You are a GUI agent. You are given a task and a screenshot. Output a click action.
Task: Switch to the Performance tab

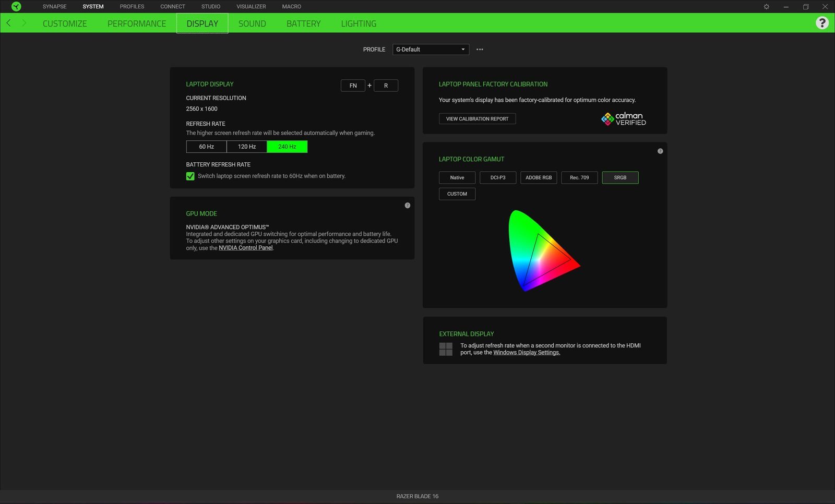click(x=137, y=23)
